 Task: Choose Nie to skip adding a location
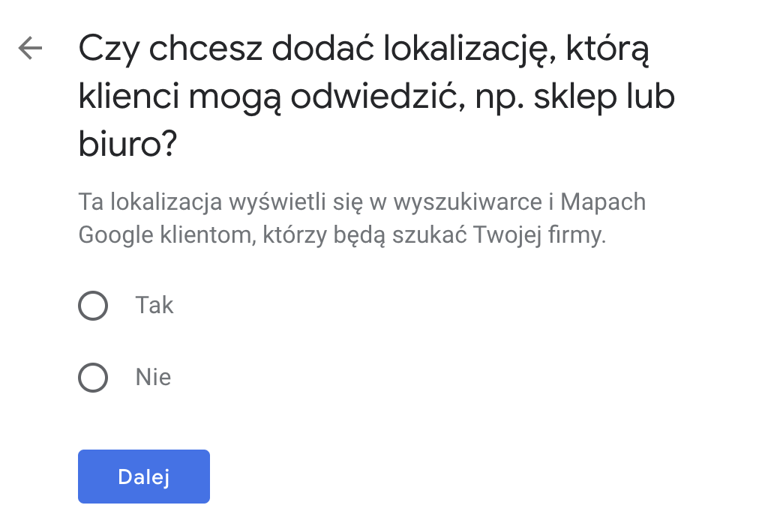(93, 378)
